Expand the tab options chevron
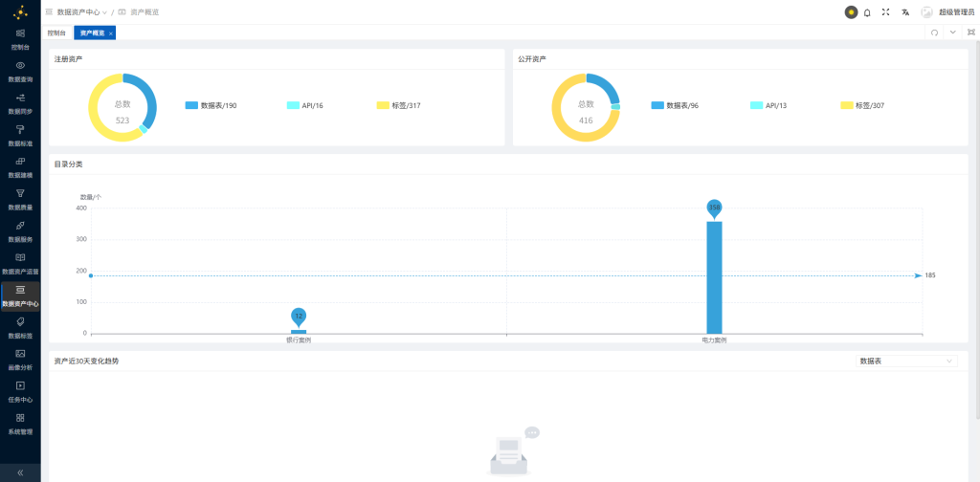The image size is (980, 482). (952, 33)
